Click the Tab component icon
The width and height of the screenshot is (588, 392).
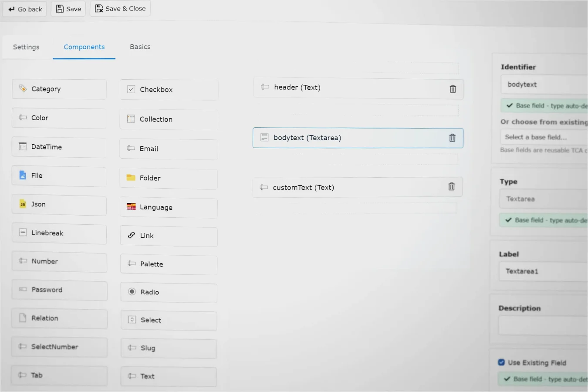pos(23,375)
